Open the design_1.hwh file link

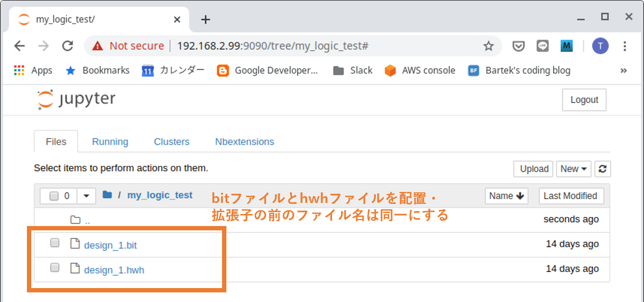114,270
